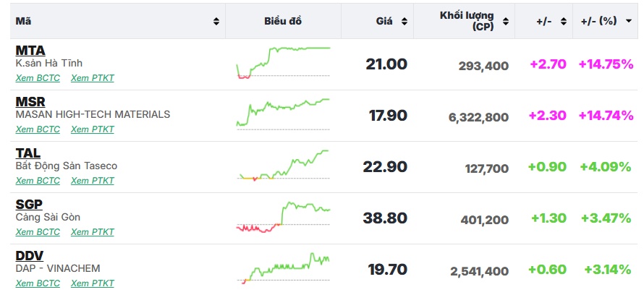
Task: Sort table by Mã column arrows
Action: tap(216, 22)
